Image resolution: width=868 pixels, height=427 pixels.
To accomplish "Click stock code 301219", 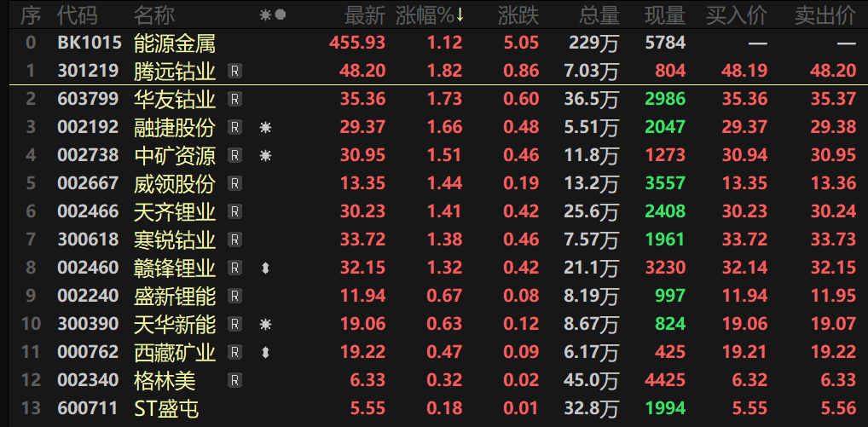I will point(88,71).
